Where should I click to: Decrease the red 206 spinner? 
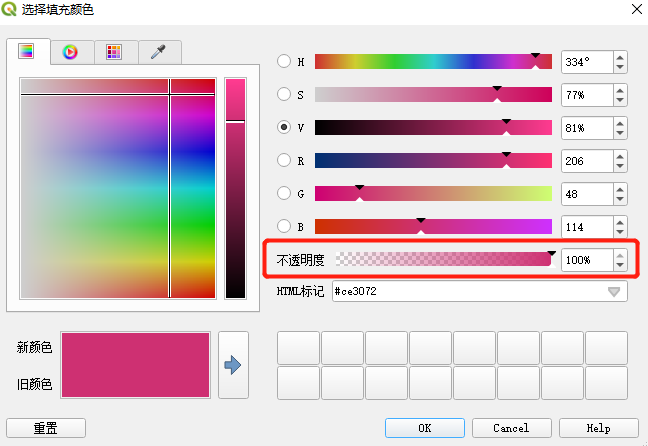click(x=620, y=167)
